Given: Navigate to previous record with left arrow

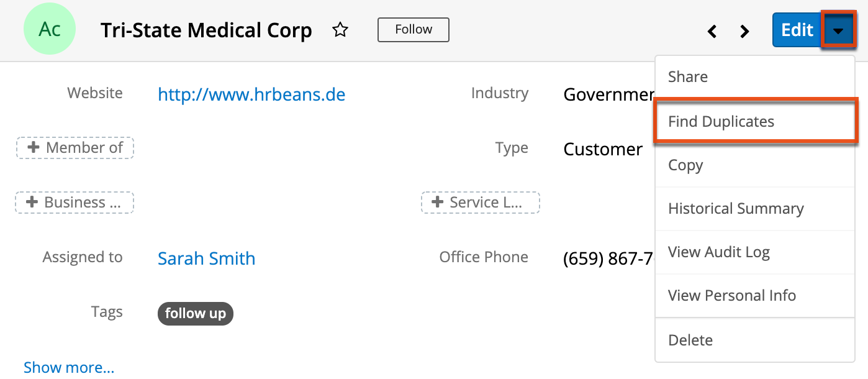Looking at the screenshot, I should (x=712, y=30).
